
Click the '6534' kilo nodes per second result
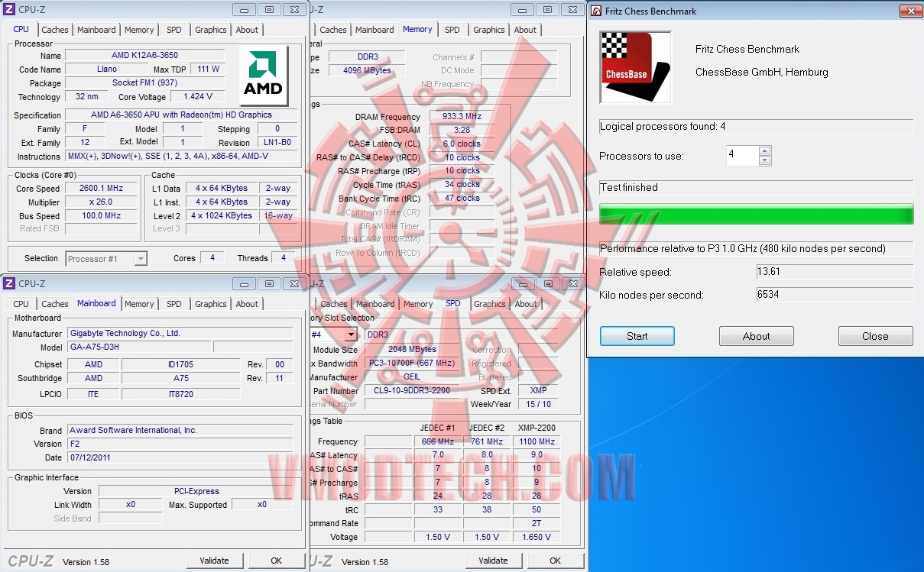[835, 295]
